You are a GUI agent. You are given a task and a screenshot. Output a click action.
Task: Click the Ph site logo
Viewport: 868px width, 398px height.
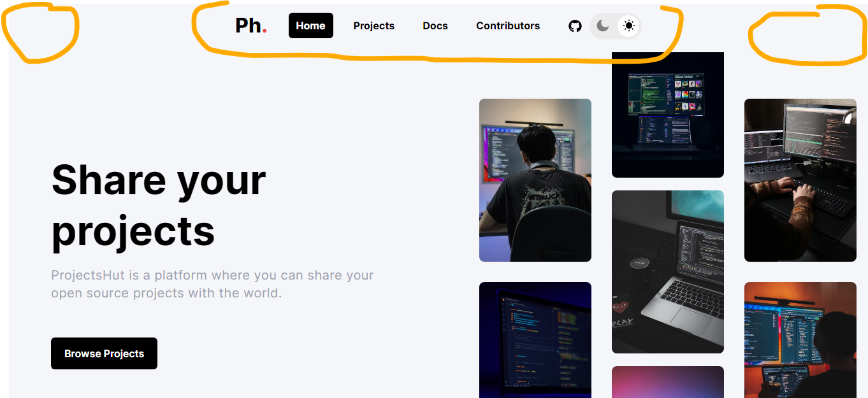click(250, 25)
